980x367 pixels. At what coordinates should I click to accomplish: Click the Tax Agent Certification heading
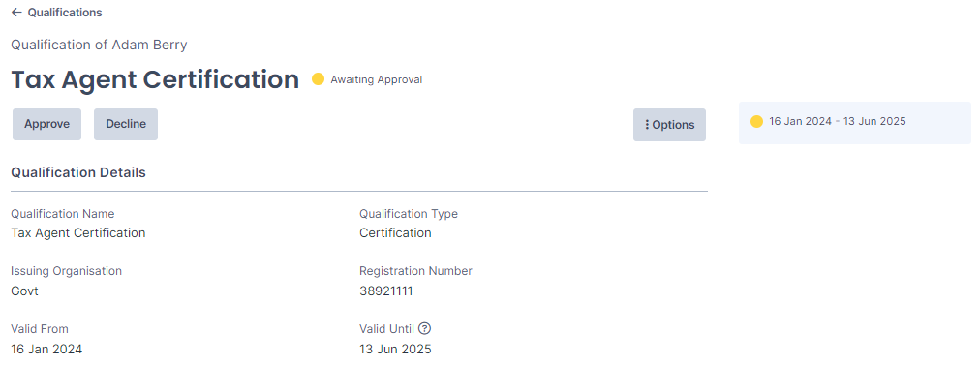pyautogui.click(x=155, y=80)
